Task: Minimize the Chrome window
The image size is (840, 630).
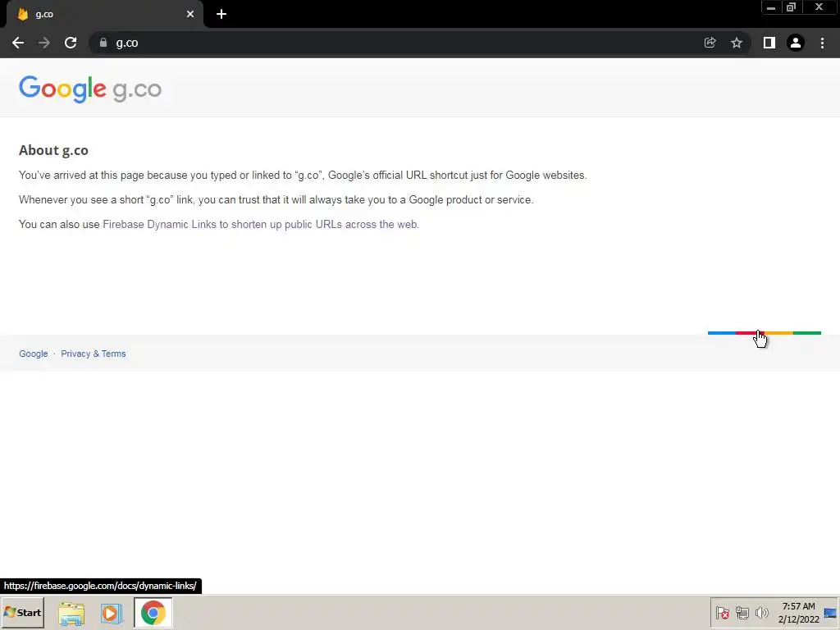Action: click(770, 7)
